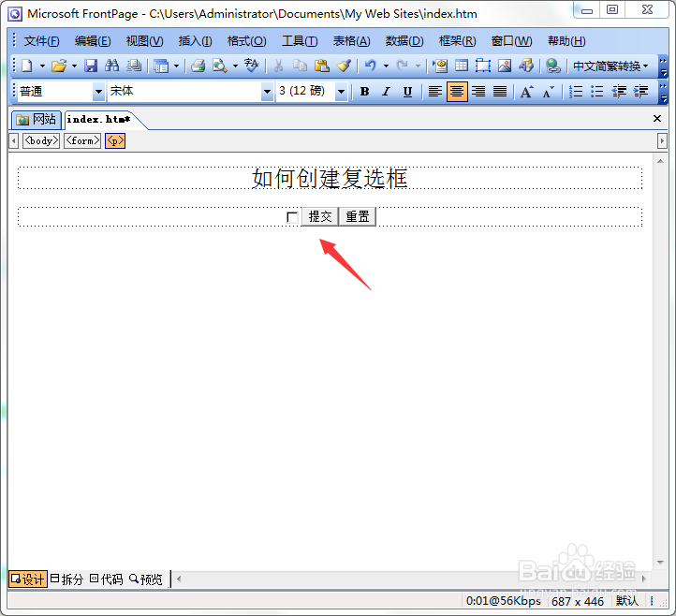Switch to 代码 code view
The width and height of the screenshot is (676, 616).
tap(107, 579)
